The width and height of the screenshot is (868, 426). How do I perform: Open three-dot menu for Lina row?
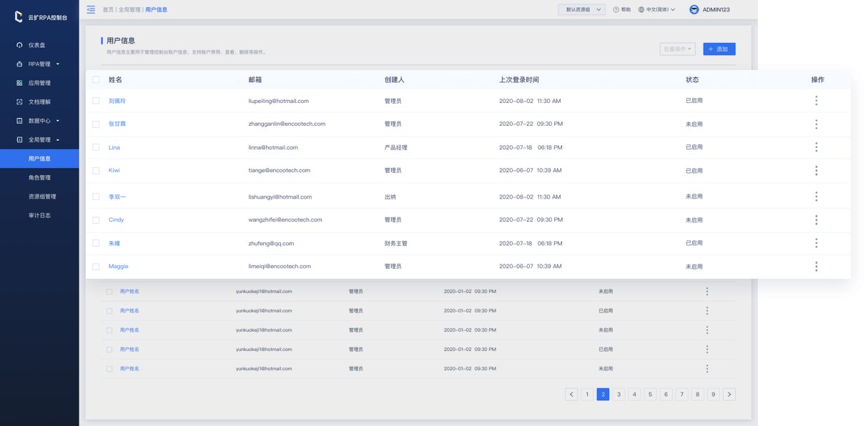(816, 147)
